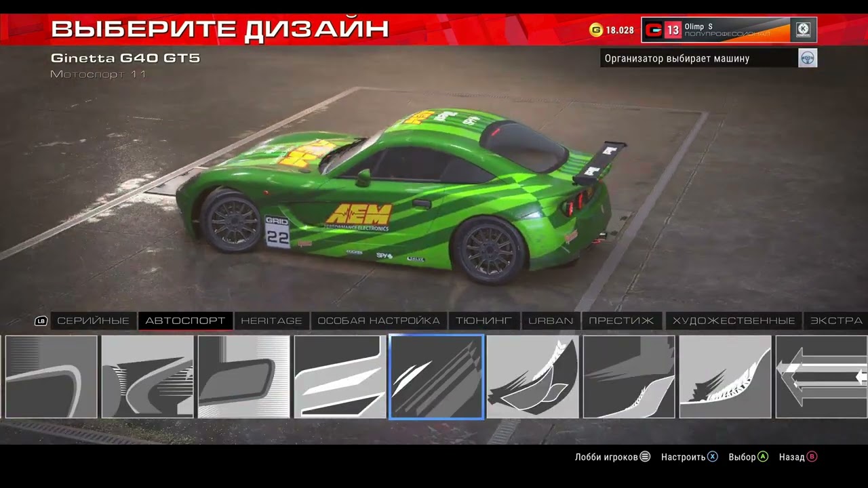
Task: Click the Настроить label
Action: coord(684,457)
